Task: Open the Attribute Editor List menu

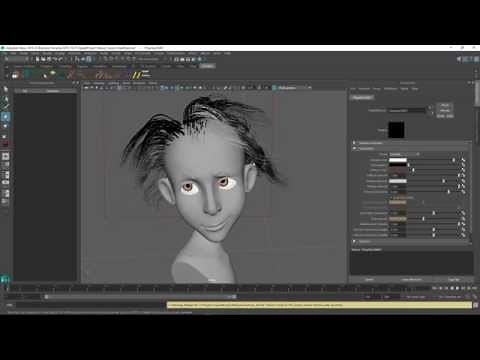Action: pyautogui.click(x=353, y=89)
